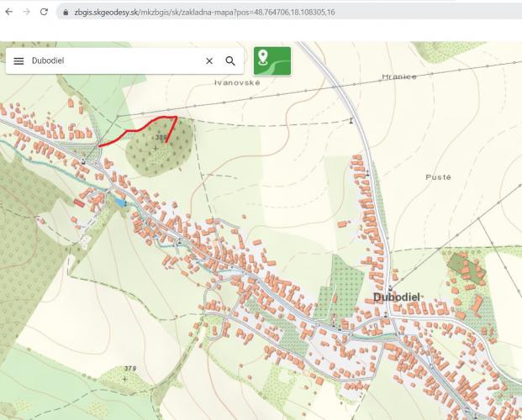522x420 pixels.
Task: Click the green building complex east of village
Action: click(467, 268)
